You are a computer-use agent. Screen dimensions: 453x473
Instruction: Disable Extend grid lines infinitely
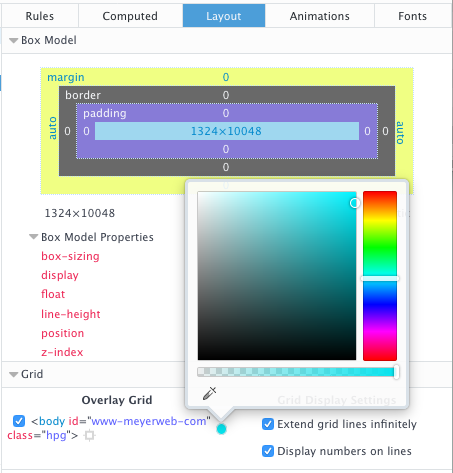pos(268,424)
